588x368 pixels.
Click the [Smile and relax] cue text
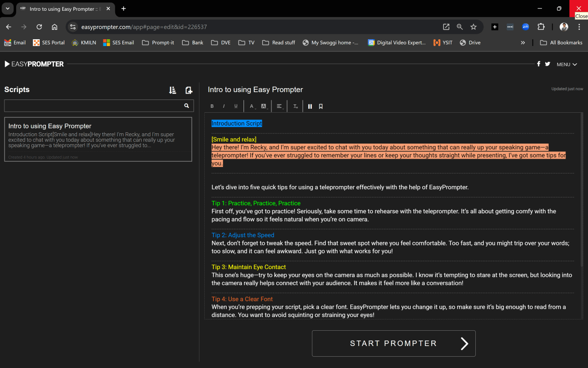pyautogui.click(x=234, y=140)
